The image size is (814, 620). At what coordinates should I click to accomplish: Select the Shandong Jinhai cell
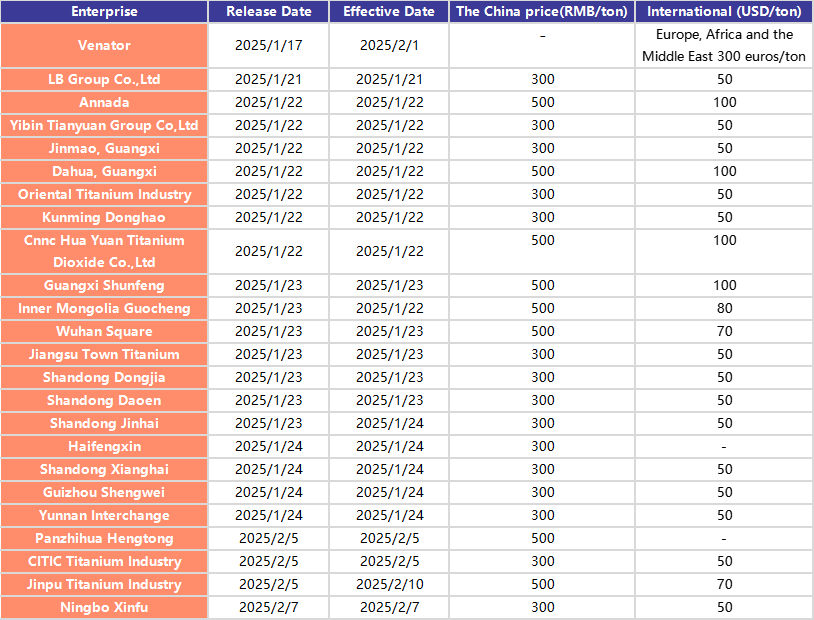coord(104,423)
